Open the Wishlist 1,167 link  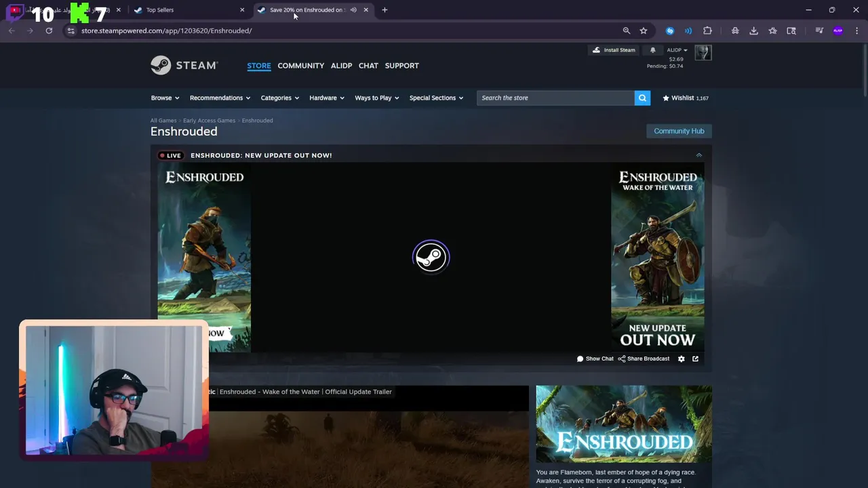tap(685, 98)
